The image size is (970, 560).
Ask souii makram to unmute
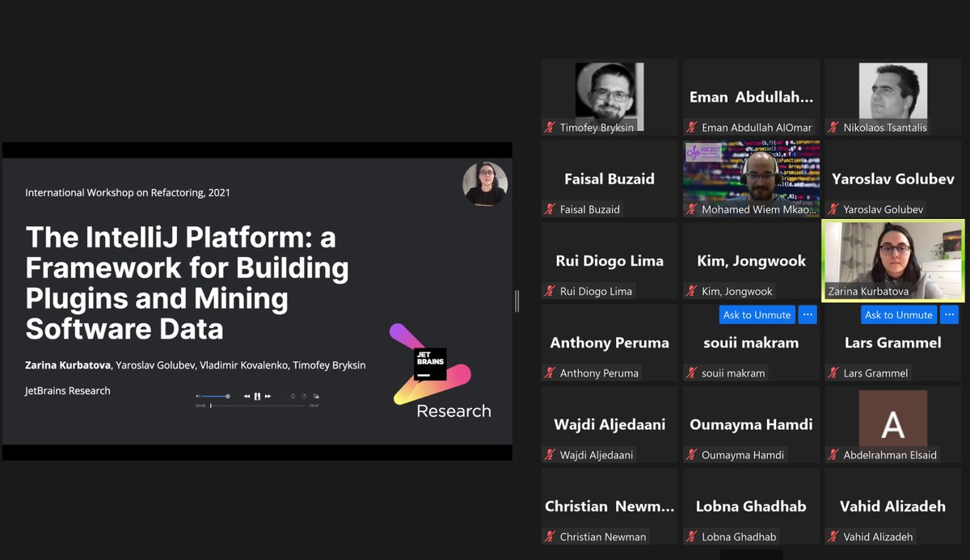(757, 314)
